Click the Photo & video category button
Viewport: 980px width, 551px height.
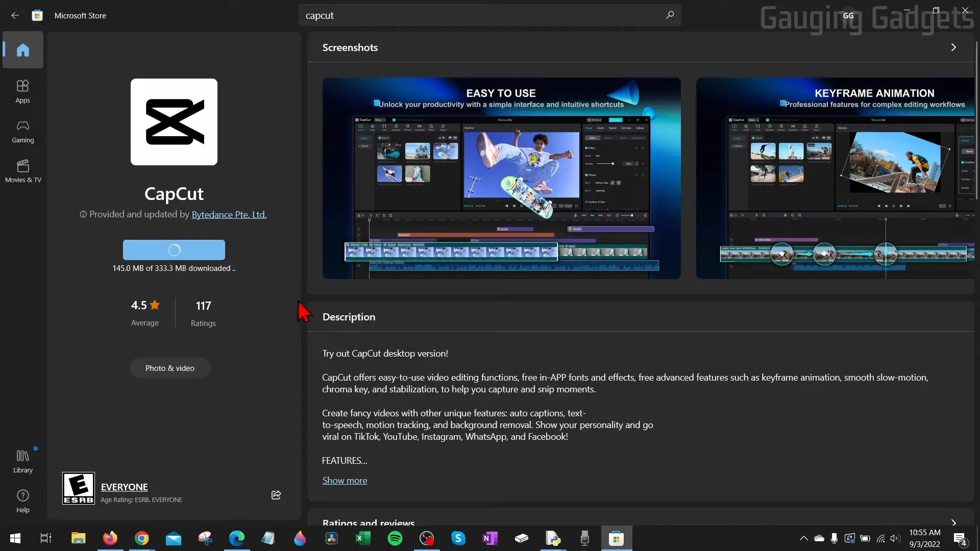pos(170,368)
